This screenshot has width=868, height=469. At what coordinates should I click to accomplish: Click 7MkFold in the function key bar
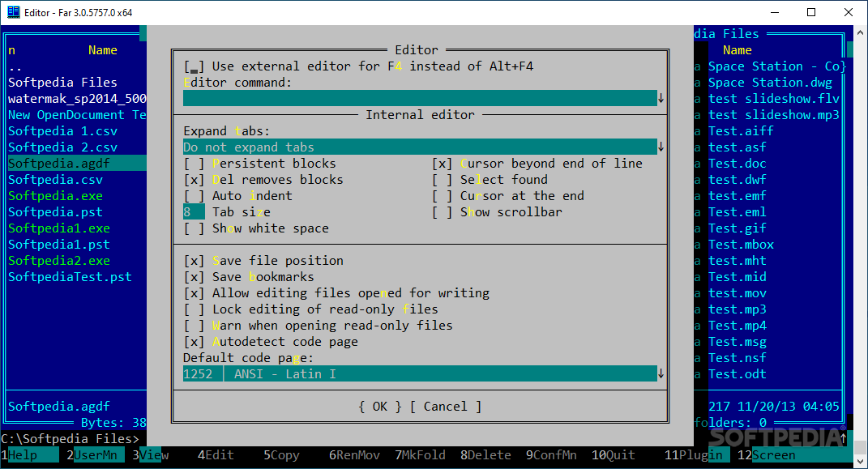coord(420,455)
